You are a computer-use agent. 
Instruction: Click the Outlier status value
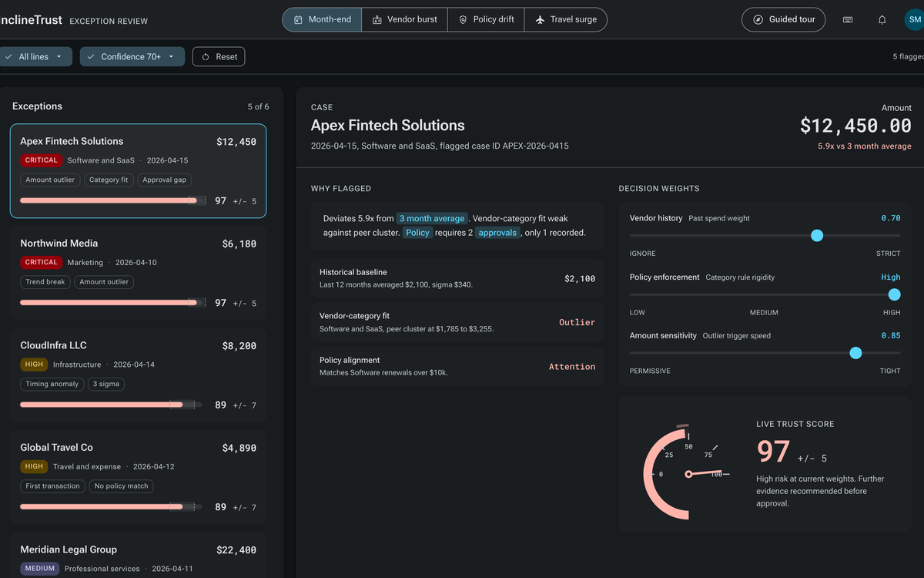pos(577,323)
